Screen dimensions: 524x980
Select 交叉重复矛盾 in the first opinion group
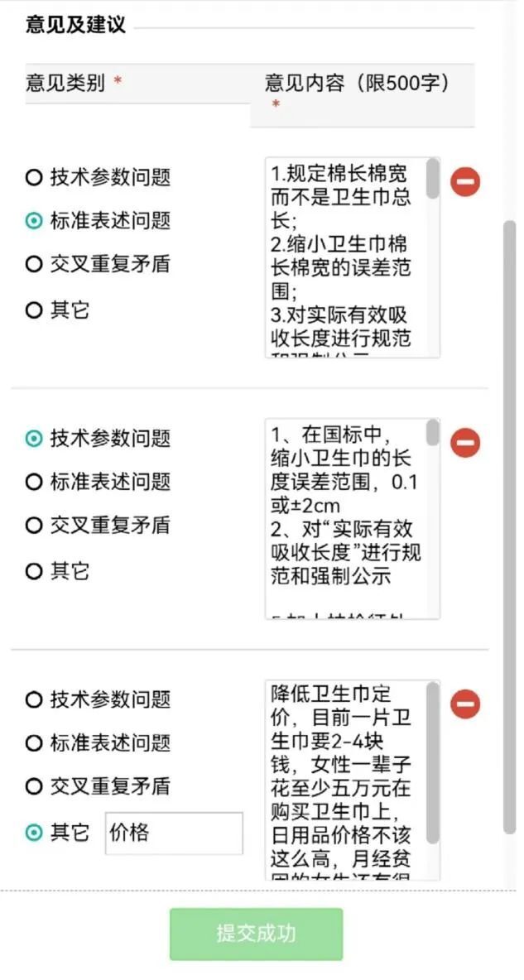click(34, 264)
